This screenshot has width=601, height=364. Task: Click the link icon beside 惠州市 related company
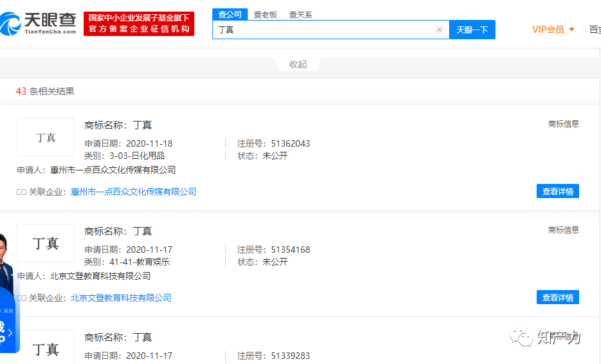coord(21,192)
